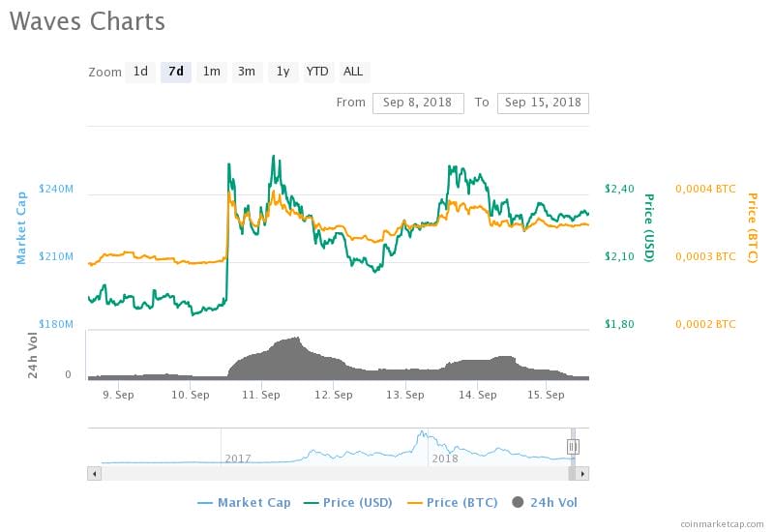Click the From date field Sep 8, 2018
Image resolution: width=774 pixels, height=532 pixels.
418,103
